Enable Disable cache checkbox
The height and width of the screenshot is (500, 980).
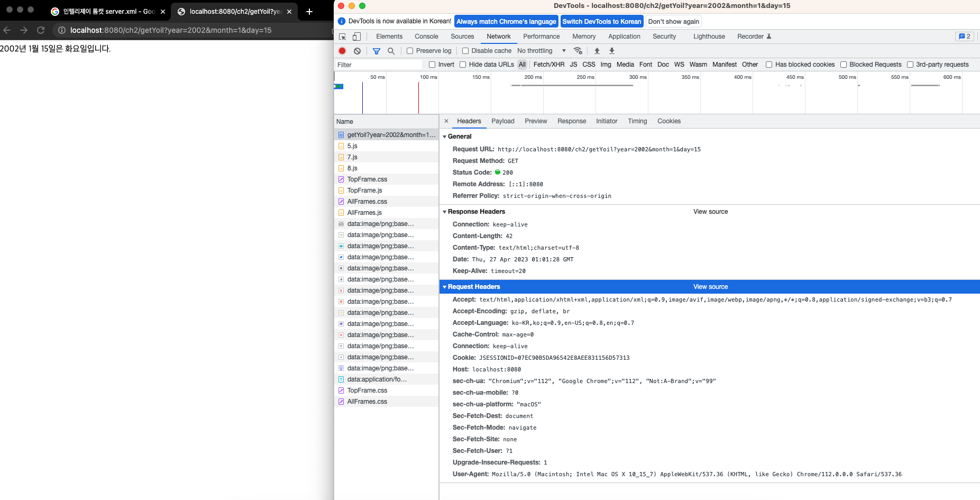(465, 51)
